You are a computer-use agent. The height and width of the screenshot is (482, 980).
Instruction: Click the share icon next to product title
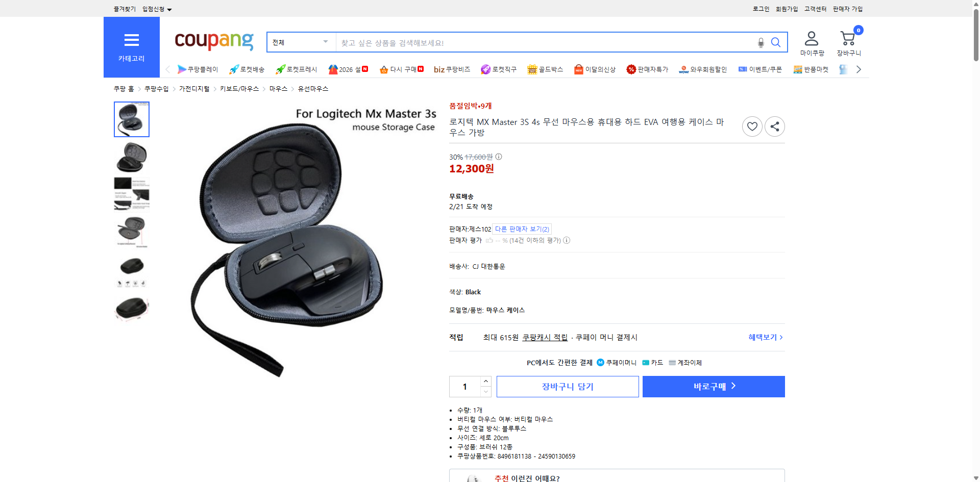(x=774, y=126)
